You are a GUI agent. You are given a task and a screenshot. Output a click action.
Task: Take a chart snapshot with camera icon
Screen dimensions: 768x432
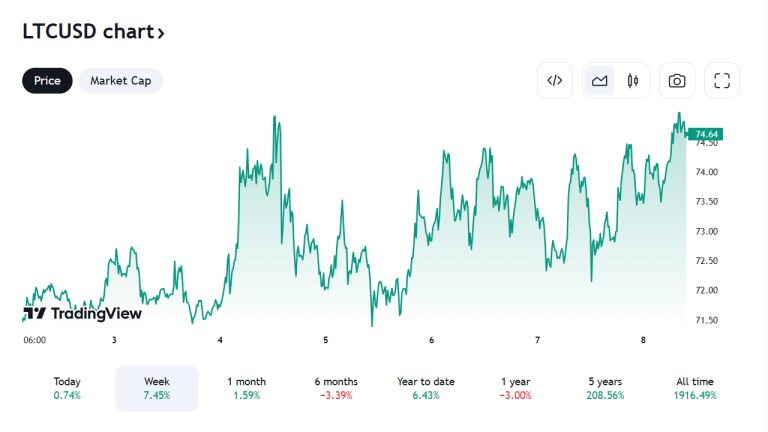click(677, 81)
